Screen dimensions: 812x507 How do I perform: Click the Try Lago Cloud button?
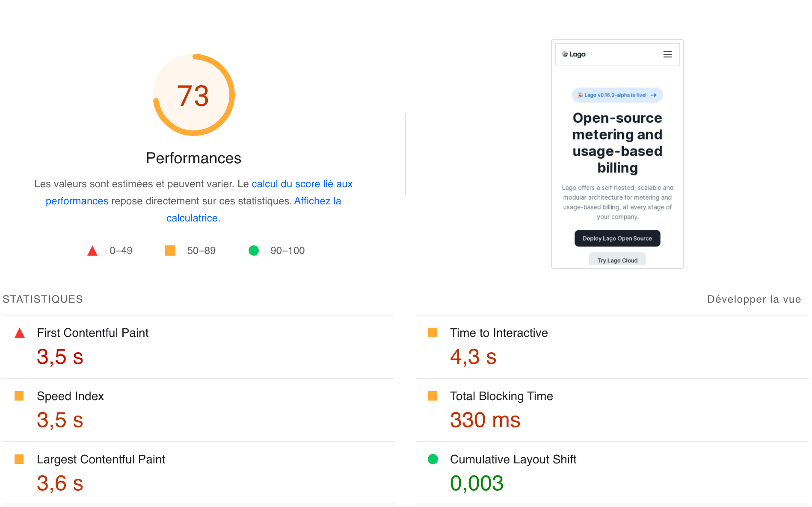pos(617,259)
